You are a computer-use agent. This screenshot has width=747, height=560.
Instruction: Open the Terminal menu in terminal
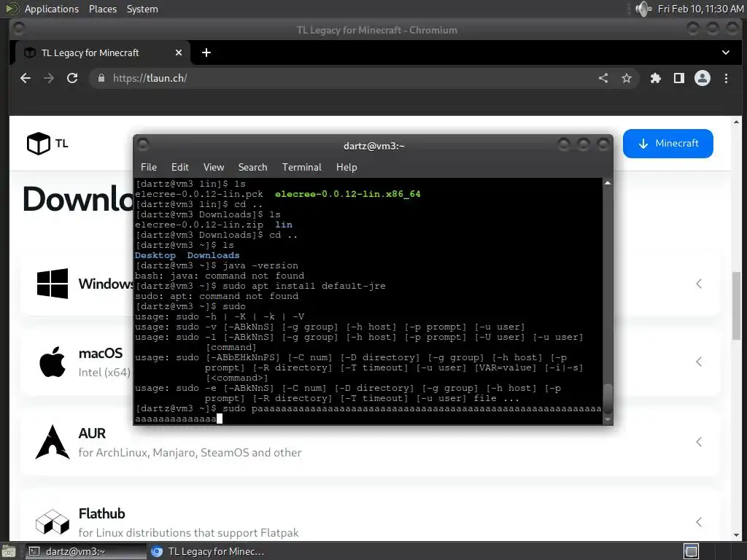[x=301, y=167]
